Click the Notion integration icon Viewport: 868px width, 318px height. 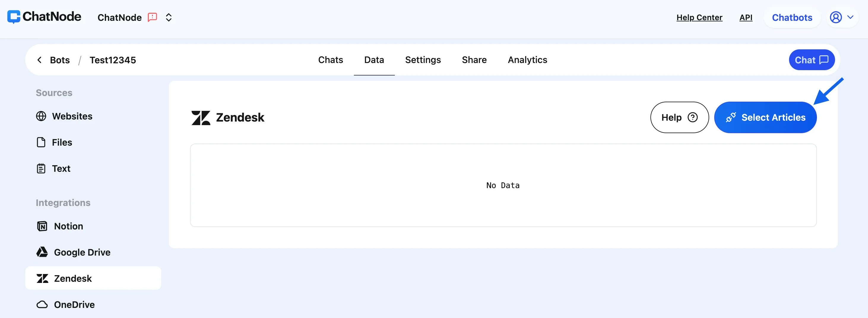click(x=42, y=226)
